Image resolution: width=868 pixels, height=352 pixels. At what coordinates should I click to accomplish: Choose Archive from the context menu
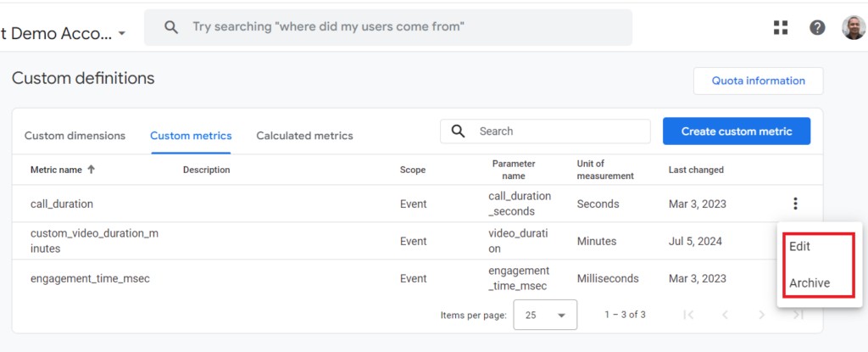pyautogui.click(x=810, y=283)
